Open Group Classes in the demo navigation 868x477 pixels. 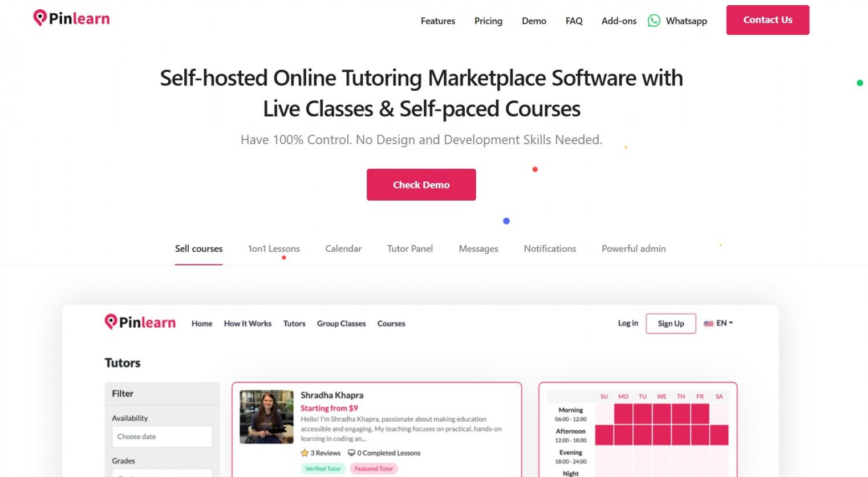[x=341, y=324]
